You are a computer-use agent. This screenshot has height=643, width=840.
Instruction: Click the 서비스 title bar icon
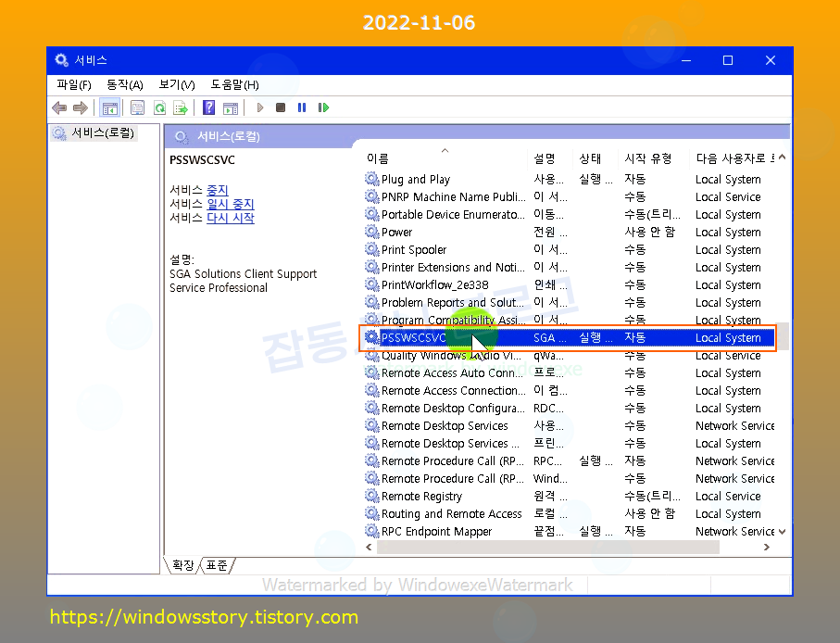[x=62, y=60]
